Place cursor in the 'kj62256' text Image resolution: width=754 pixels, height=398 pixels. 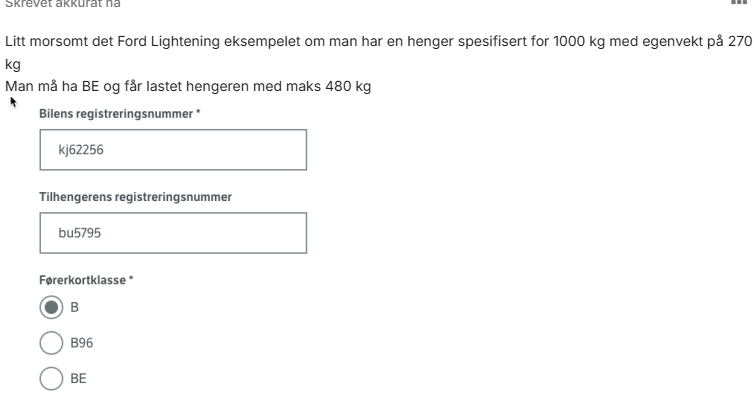pos(81,150)
